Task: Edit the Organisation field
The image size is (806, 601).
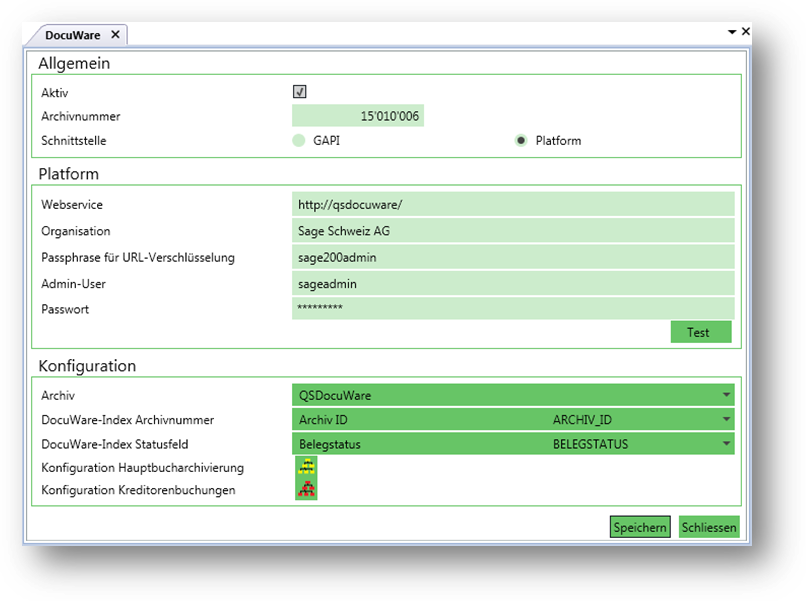Action: click(513, 231)
